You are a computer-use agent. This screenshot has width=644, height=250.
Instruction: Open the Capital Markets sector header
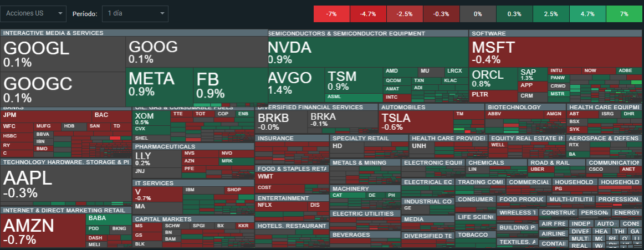tap(193, 219)
